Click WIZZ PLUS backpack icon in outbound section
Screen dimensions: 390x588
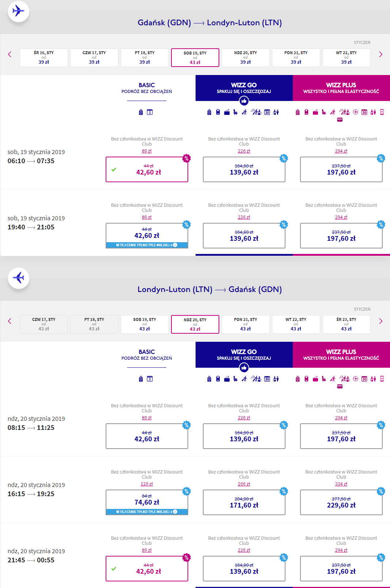(298, 112)
